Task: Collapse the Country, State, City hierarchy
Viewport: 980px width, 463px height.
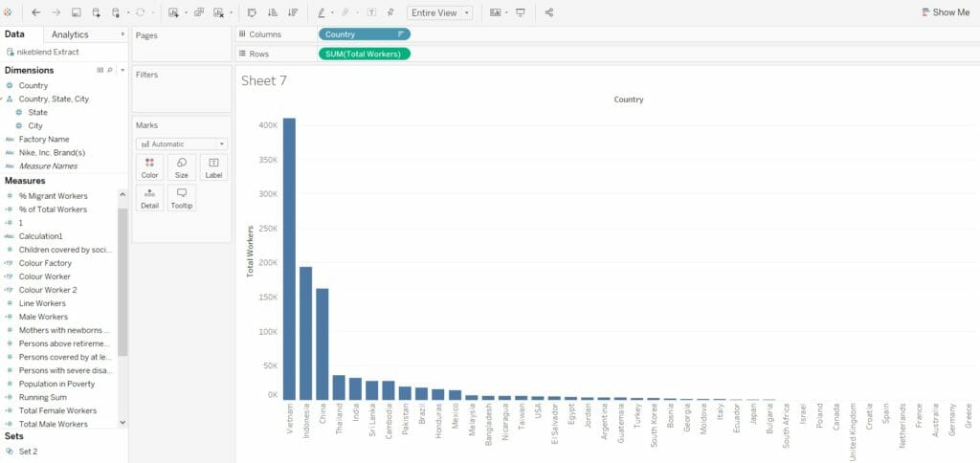Action: [x=2, y=99]
